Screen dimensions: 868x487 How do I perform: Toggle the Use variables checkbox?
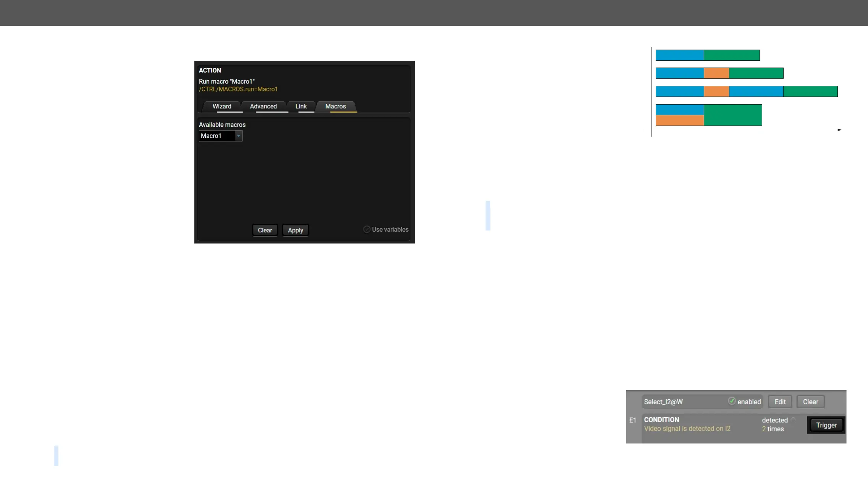coord(367,229)
